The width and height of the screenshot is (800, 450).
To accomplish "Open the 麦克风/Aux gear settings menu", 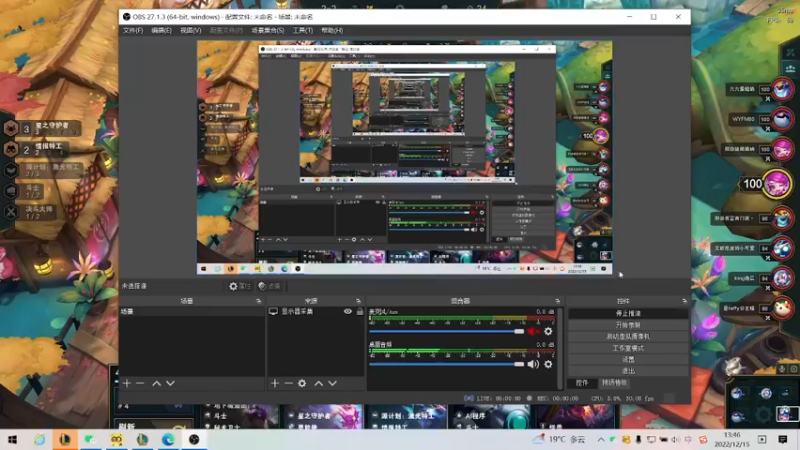I will pos(548,332).
